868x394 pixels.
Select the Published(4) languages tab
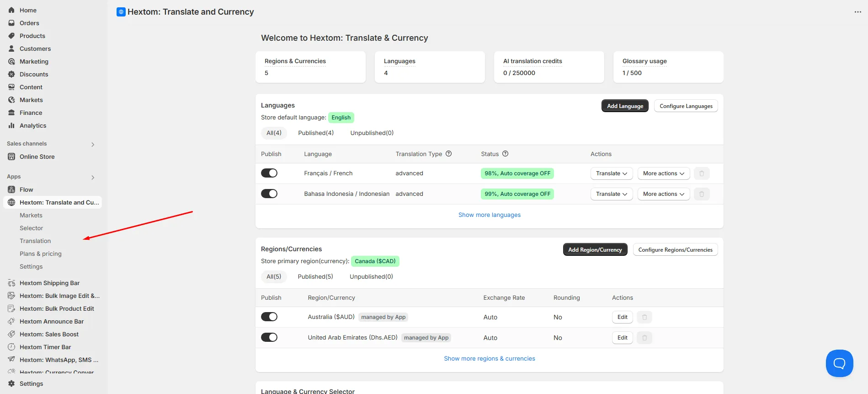pos(316,133)
